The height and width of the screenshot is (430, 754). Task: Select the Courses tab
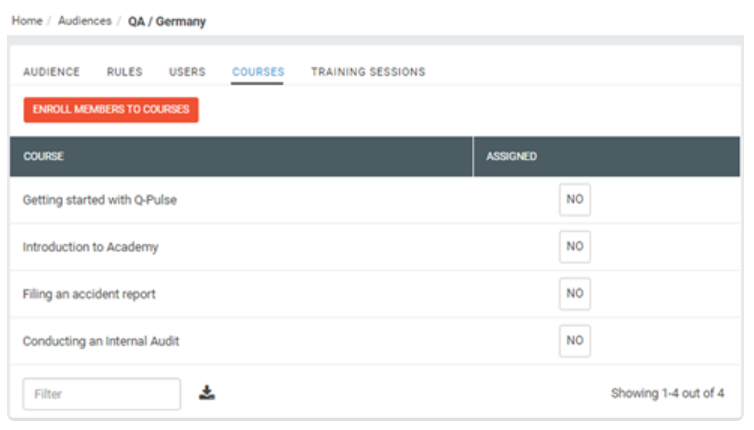pyautogui.click(x=258, y=72)
